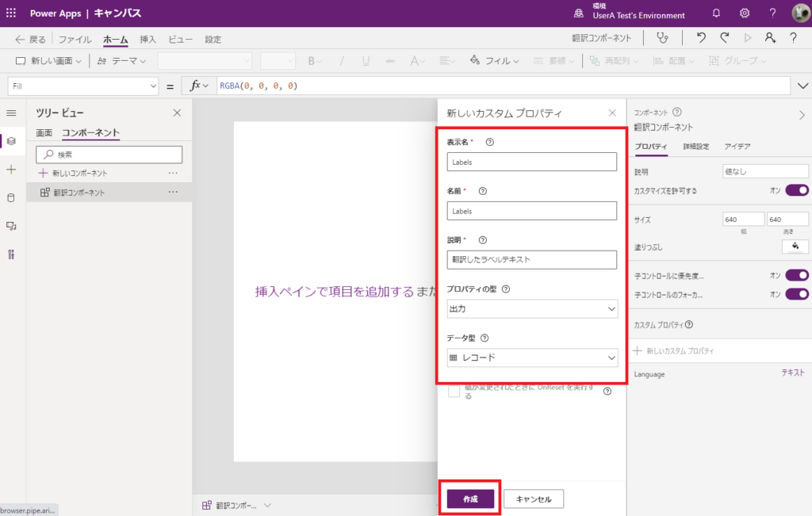The width and height of the screenshot is (812, 516).
Task: Open 塗りつぶし color picker
Action: tap(795, 247)
